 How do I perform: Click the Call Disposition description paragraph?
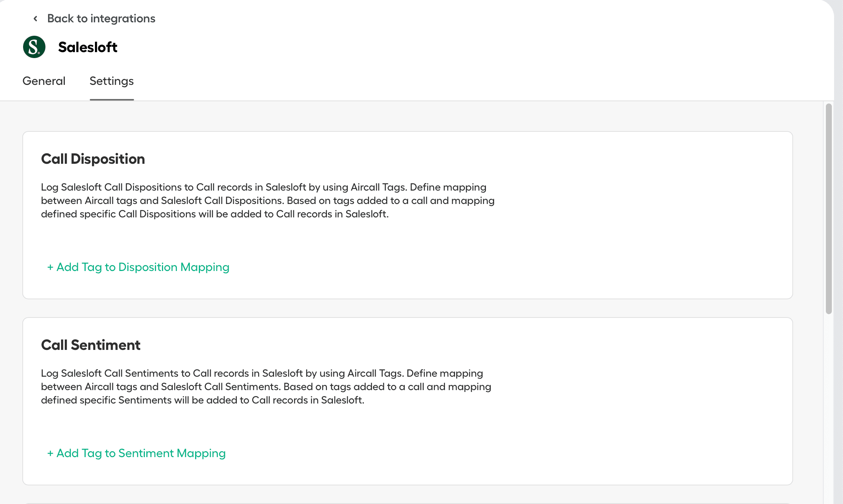(x=267, y=201)
